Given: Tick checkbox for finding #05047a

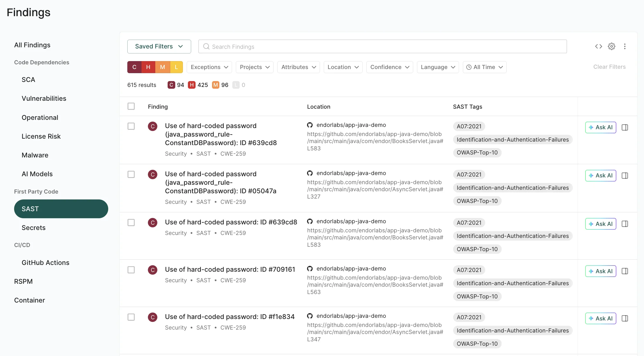Looking at the screenshot, I should [131, 174].
